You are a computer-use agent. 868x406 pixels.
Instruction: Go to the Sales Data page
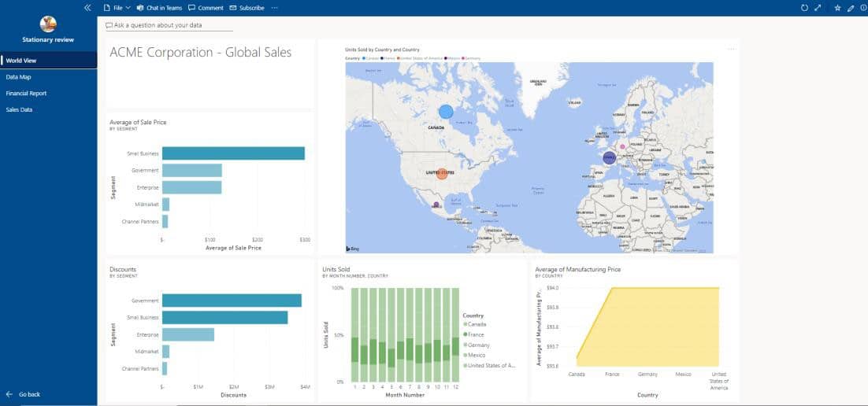click(x=49, y=109)
